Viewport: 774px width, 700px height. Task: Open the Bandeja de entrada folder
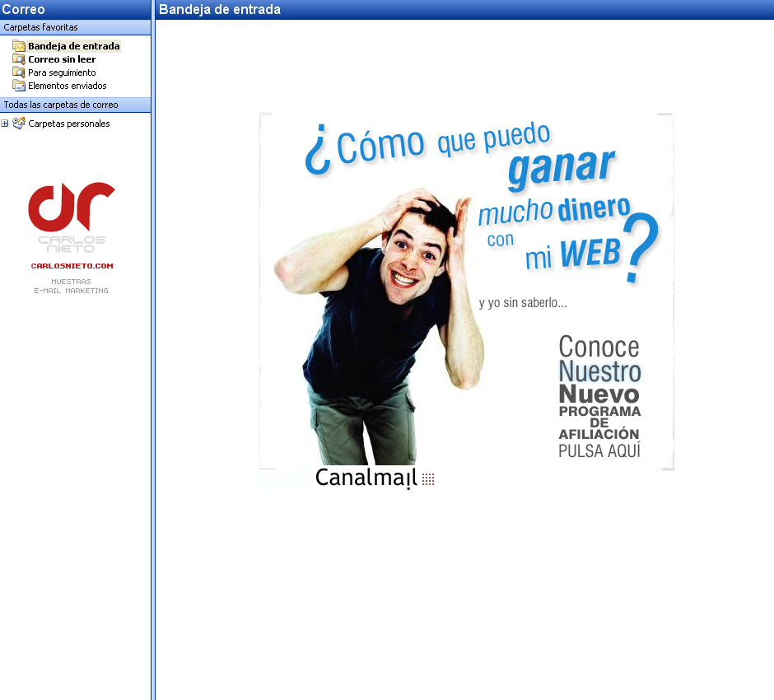coord(73,46)
